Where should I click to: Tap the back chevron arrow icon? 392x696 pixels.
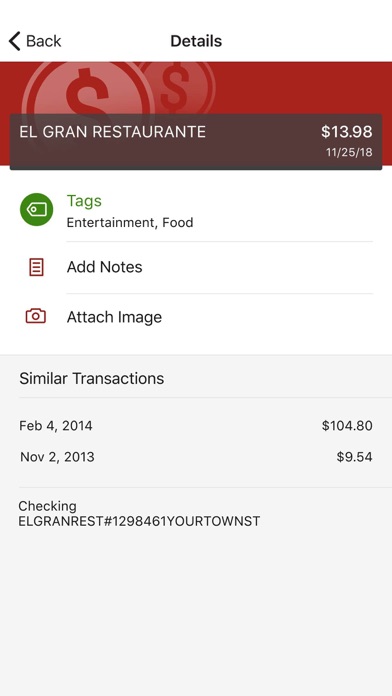point(15,41)
